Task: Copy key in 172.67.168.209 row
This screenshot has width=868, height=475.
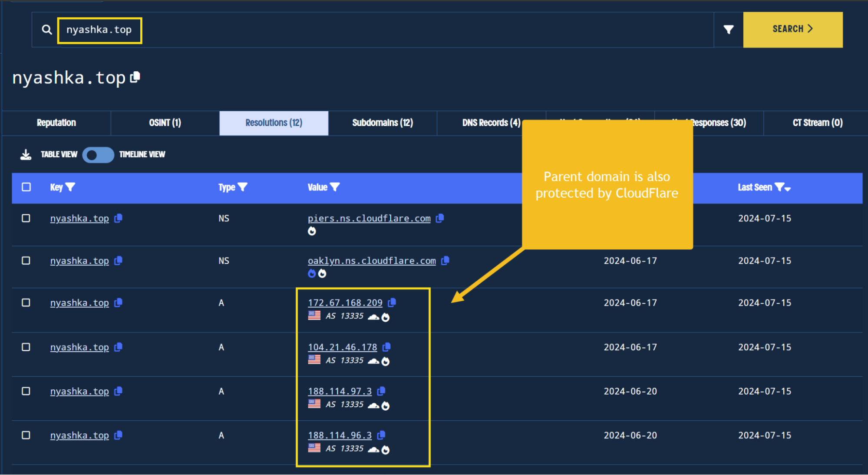Action: [118, 303]
